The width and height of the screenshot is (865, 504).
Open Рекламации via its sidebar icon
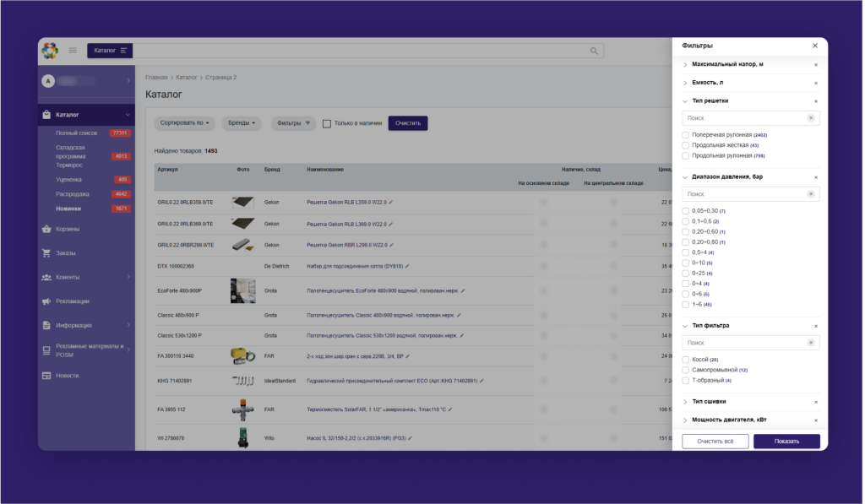[x=46, y=301]
